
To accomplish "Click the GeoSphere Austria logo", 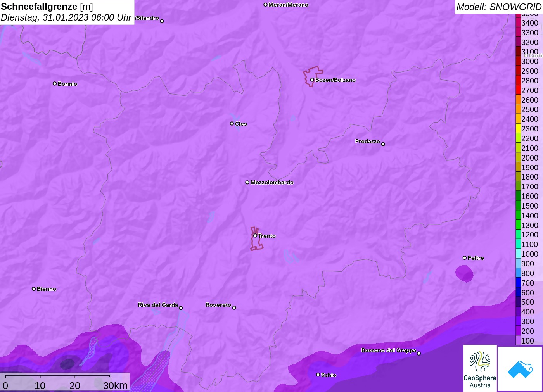I will click(x=480, y=368).
